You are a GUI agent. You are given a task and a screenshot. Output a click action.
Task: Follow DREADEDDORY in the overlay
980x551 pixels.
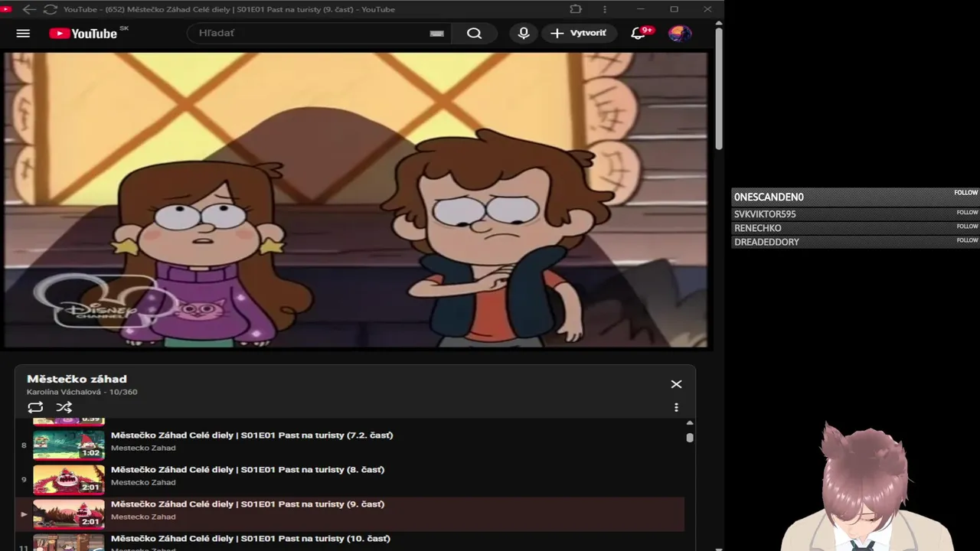[967, 240]
